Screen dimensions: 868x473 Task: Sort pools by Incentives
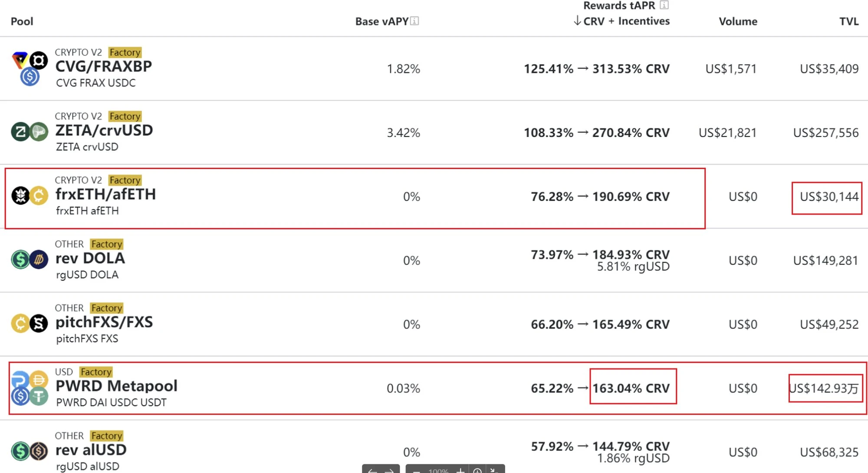[644, 21]
